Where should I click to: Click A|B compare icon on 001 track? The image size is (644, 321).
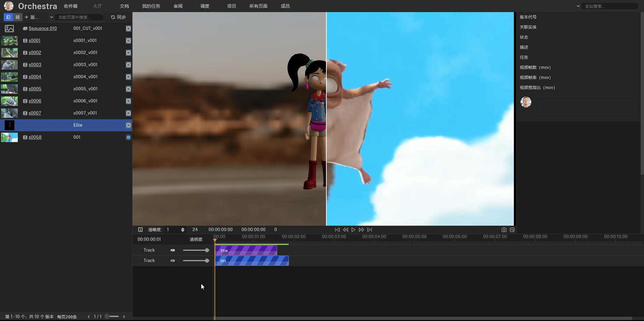pyautogui.click(x=172, y=261)
